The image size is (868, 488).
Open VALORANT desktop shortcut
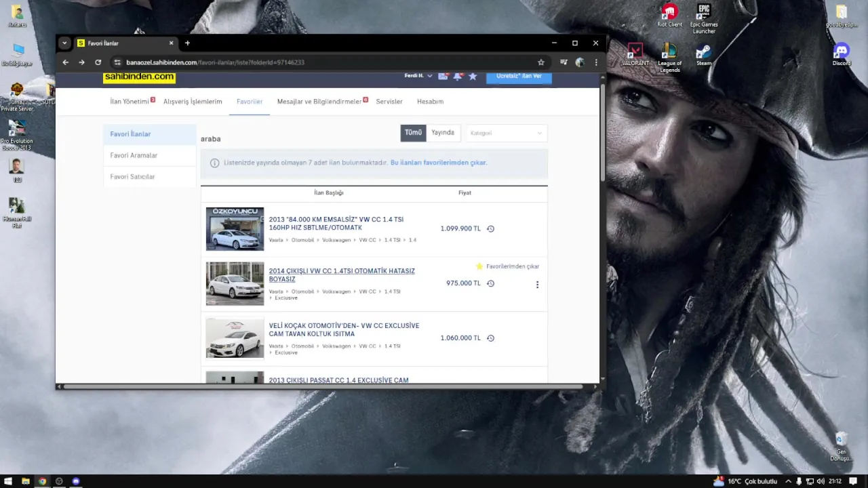[x=635, y=55]
